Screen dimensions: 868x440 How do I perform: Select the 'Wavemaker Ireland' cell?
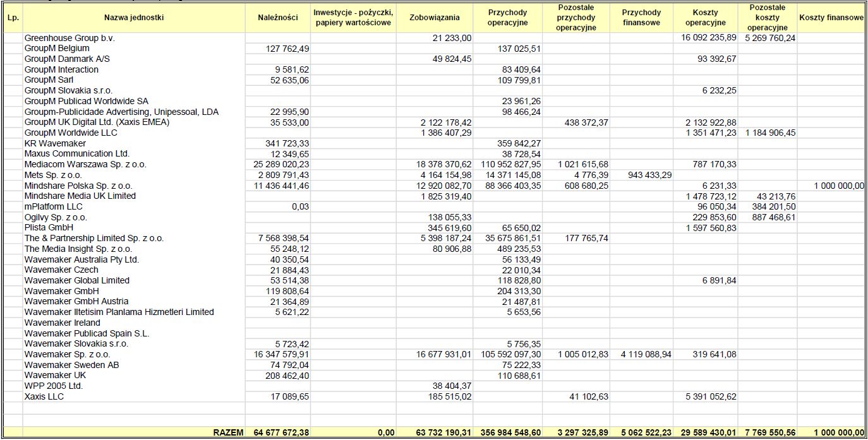(x=62, y=323)
